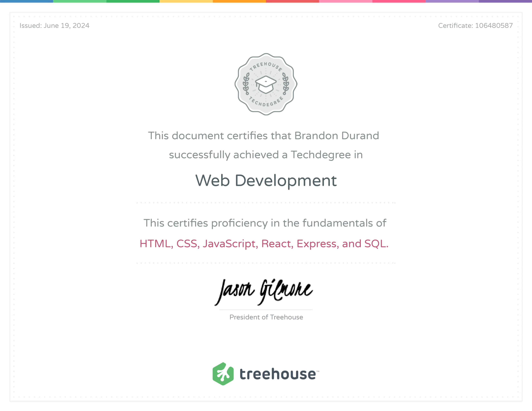Select the 'Certificate: 106480587' number
Screen dimensions: 532x411
tap(475, 26)
